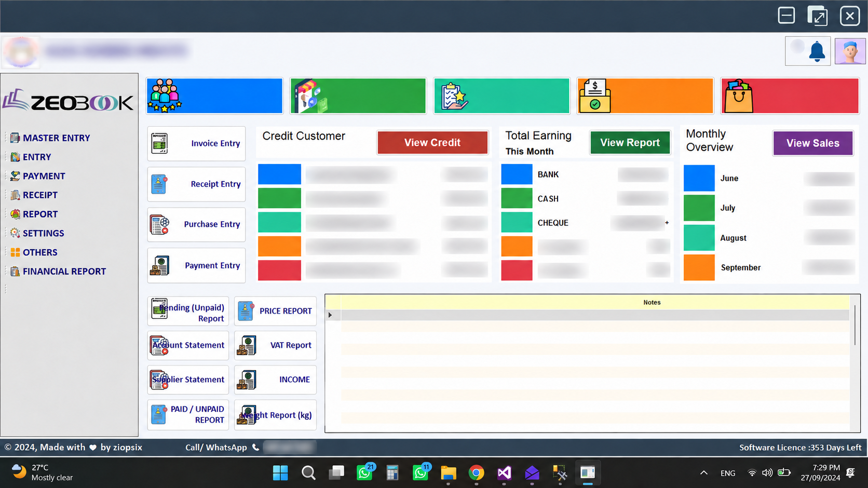
Task: Select the July row in Monthly Overview
Action: click(x=769, y=208)
